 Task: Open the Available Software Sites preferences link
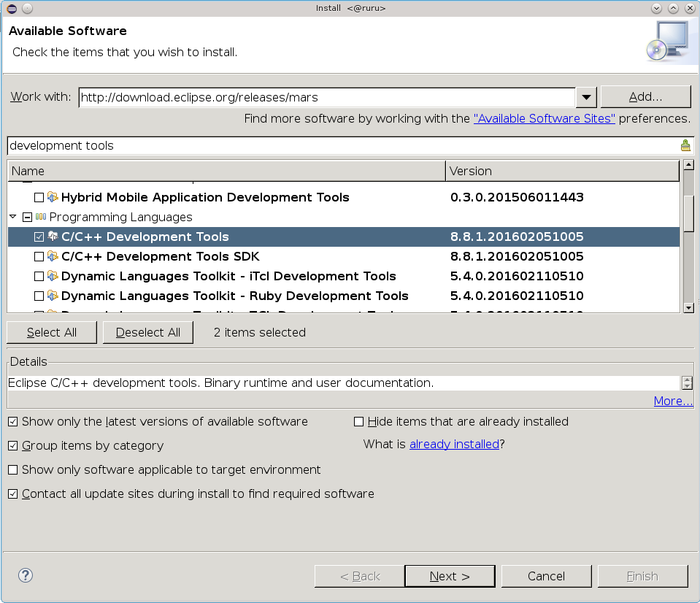click(544, 118)
